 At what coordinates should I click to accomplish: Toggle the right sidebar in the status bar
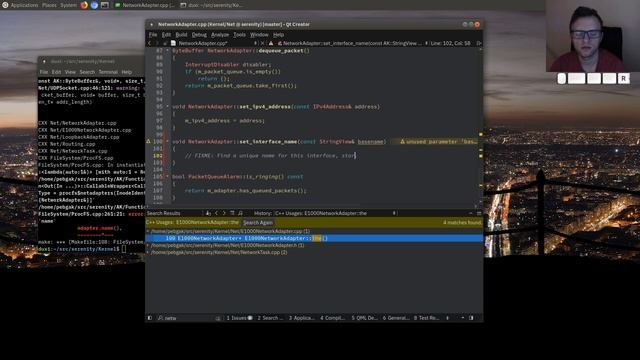click(x=471, y=318)
